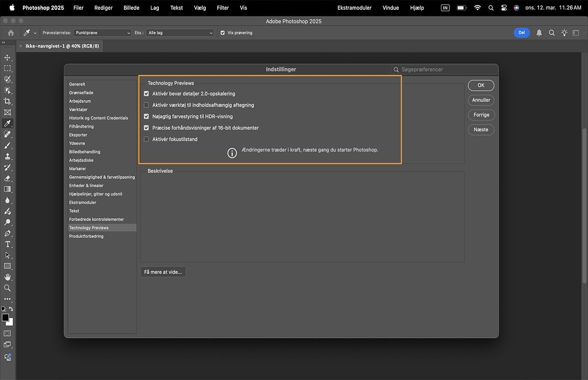This screenshot has height=380, width=588.
Task: Pick the Brush tool in toolbar
Action: pos(7,146)
